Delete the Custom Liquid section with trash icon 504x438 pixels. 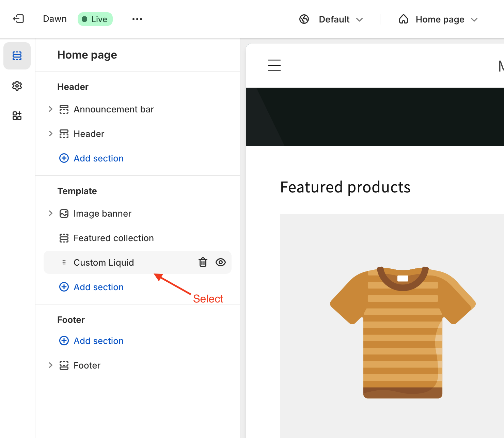[x=203, y=262]
